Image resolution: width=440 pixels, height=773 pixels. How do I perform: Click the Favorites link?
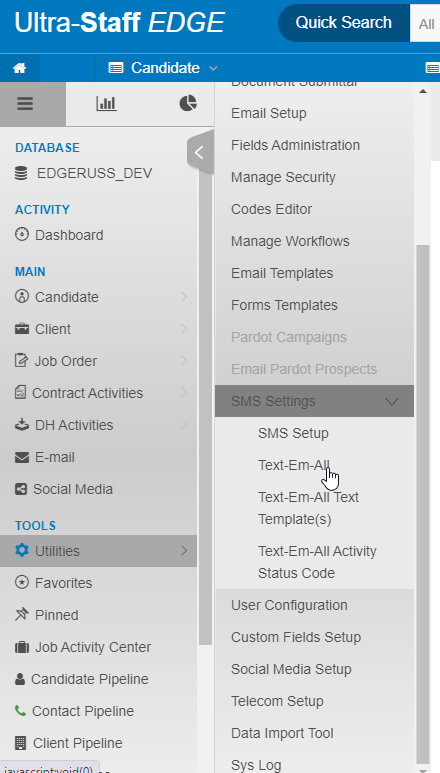[x=64, y=583]
